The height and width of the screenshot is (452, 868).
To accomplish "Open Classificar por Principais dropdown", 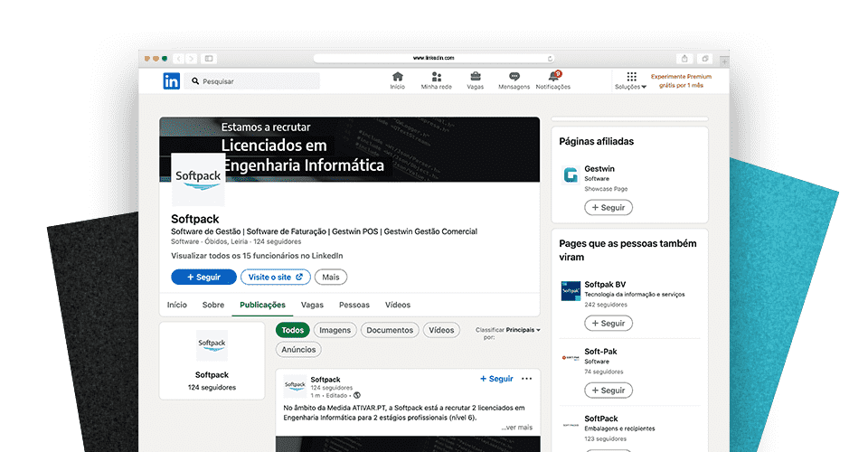I will pyautogui.click(x=524, y=330).
